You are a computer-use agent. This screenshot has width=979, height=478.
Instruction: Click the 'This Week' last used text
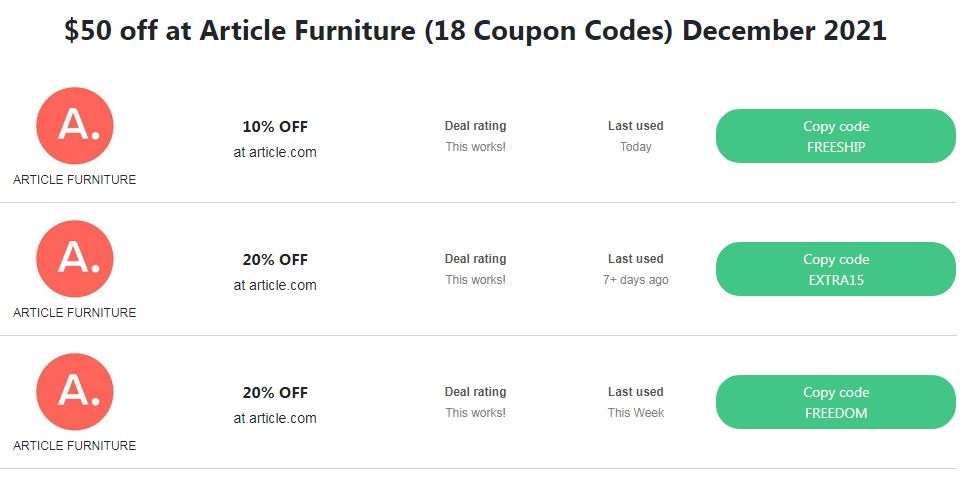pyautogui.click(x=635, y=413)
